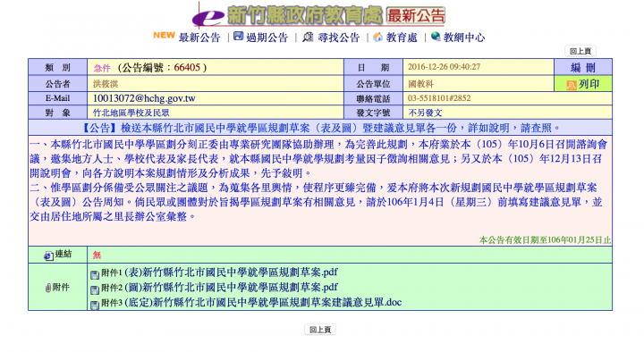Viewport: 644px width, 352px height.
Task: Click the bottom 回上頁 button
Action: [x=320, y=330]
